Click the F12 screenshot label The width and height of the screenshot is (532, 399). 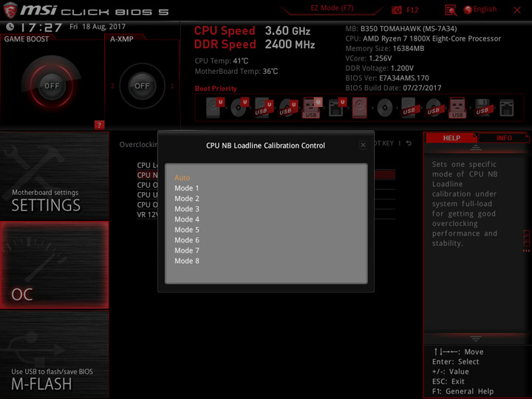coord(412,10)
